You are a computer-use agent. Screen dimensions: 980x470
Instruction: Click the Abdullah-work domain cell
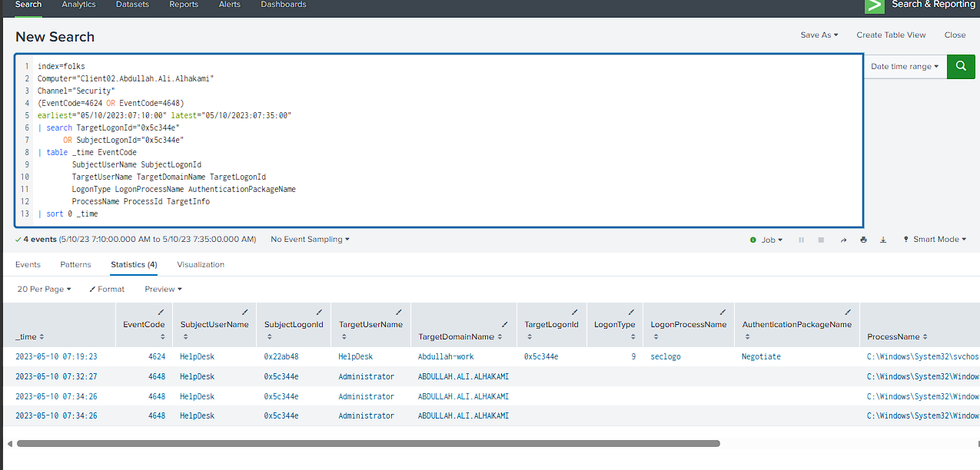446,357
